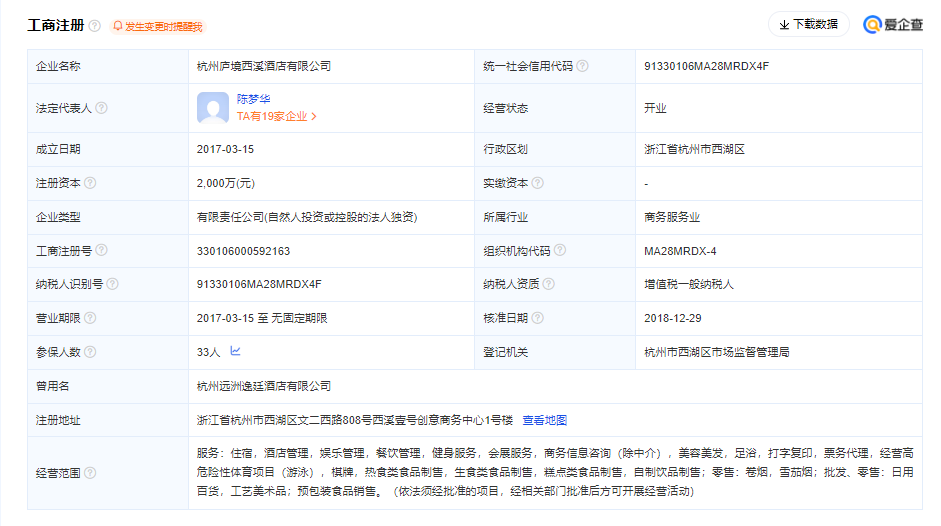941x526 pixels.
Task: Click help icon beside 实缴资本
Action: point(538,183)
